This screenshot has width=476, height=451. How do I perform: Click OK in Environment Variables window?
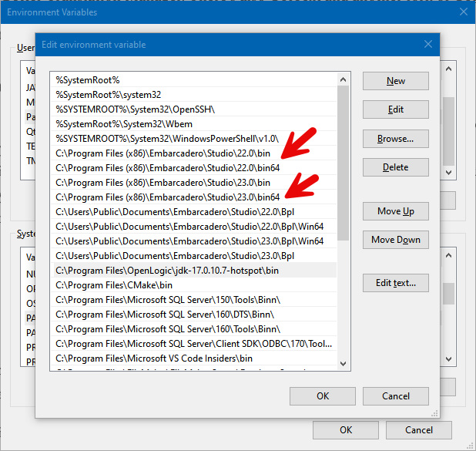point(346,430)
